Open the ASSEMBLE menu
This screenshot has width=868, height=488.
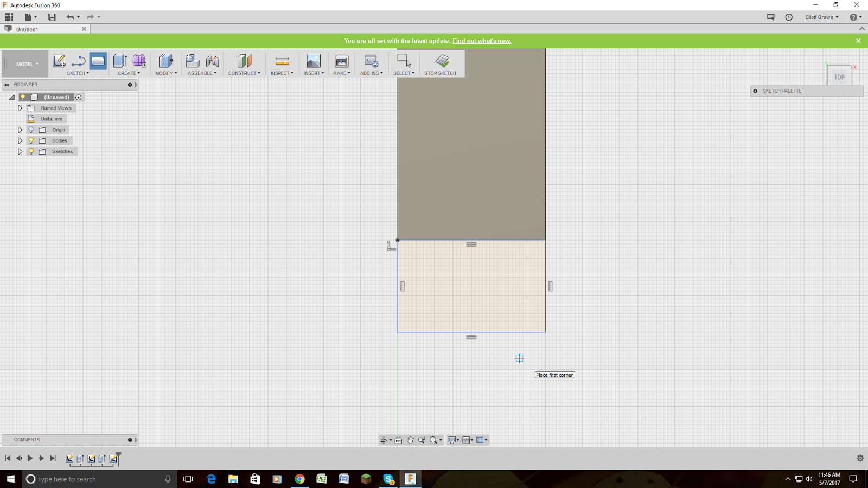tap(202, 73)
